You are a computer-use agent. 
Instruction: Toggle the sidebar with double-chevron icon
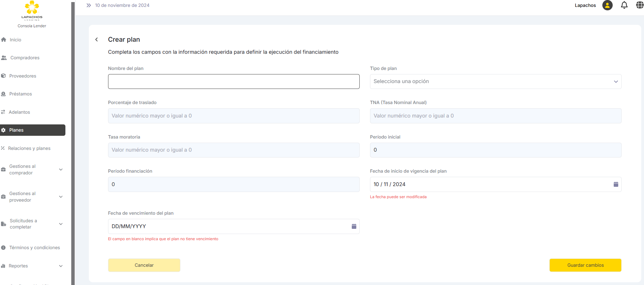click(88, 5)
